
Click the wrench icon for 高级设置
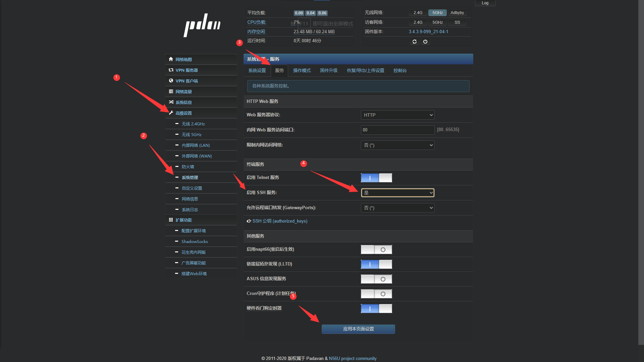tap(171, 113)
